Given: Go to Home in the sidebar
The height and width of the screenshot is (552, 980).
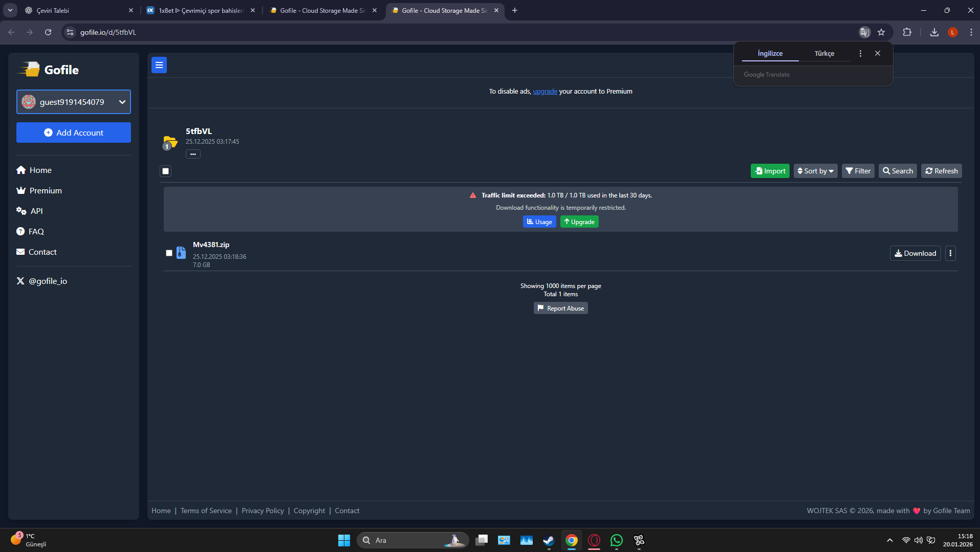Looking at the screenshot, I should (34, 170).
